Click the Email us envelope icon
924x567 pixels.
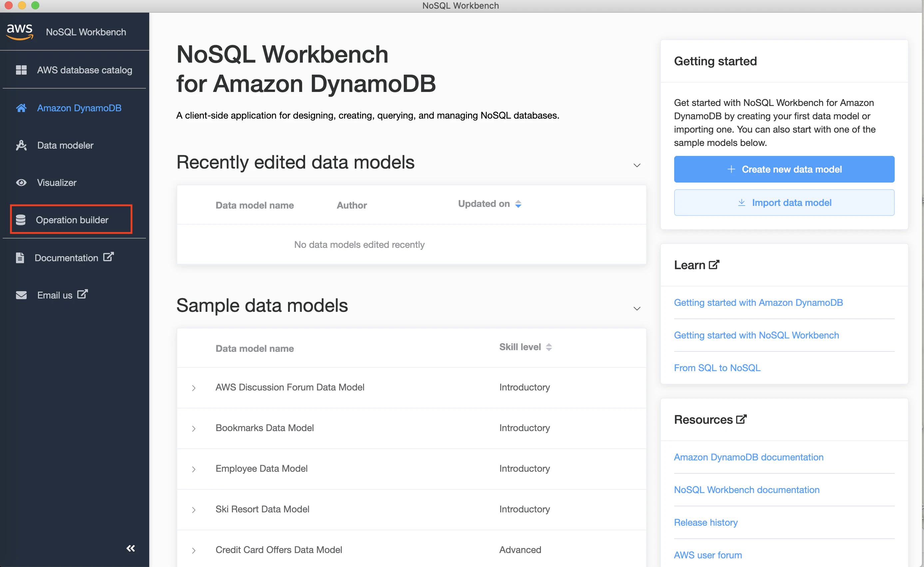(x=21, y=295)
